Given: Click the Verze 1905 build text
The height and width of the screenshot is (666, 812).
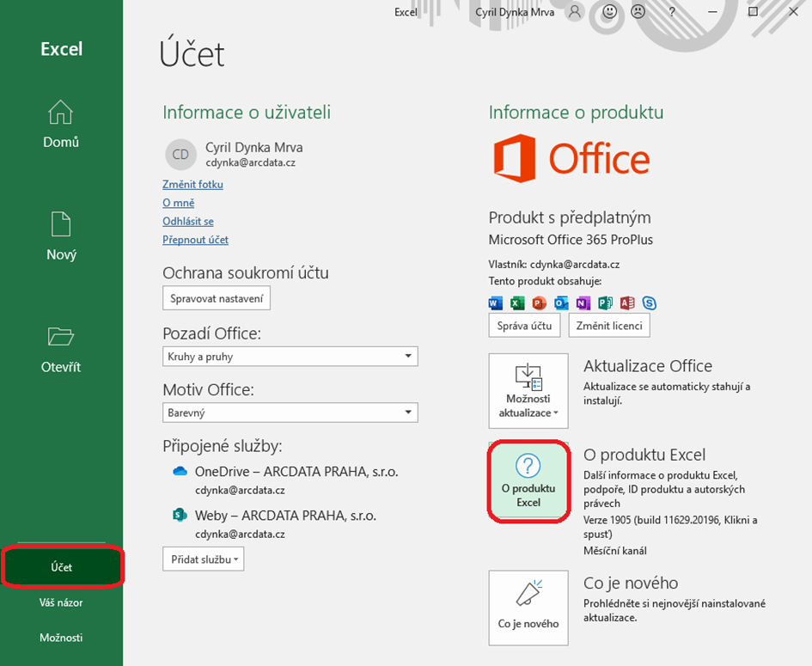Looking at the screenshot, I should pos(670,527).
